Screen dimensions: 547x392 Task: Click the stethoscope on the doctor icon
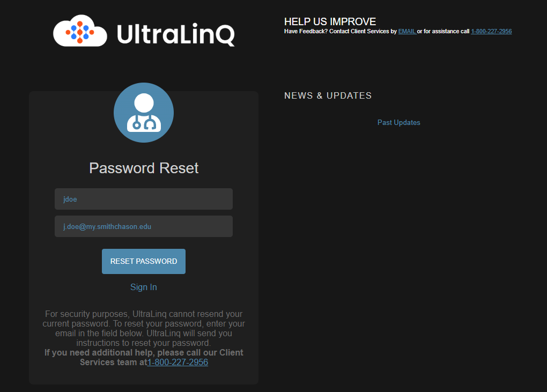coord(144,122)
